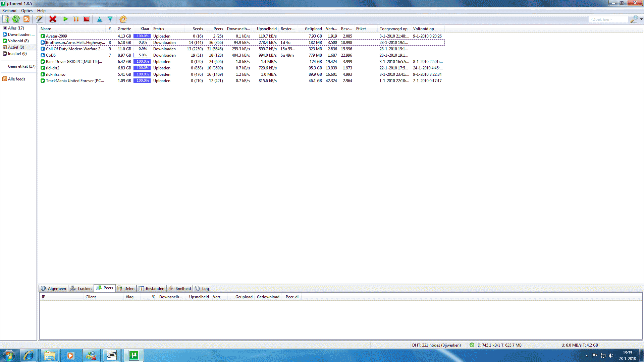
Task: Switch to the Bestanden tab
Action: (x=152, y=288)
